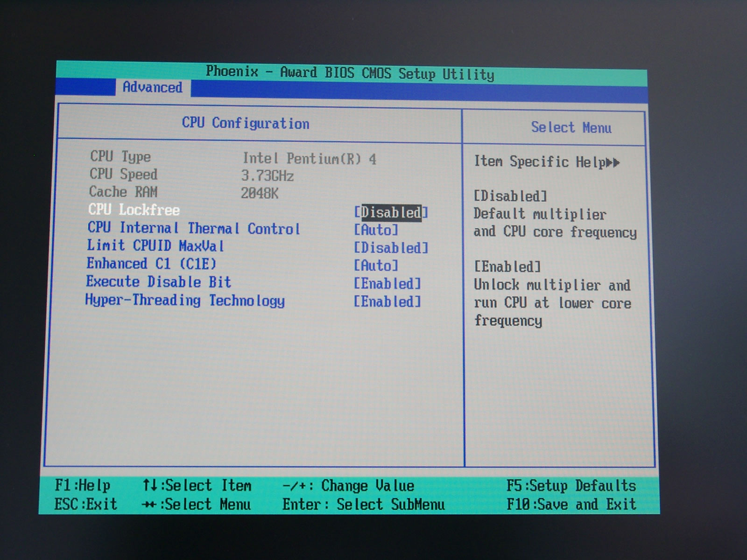This screenshot has height=560, width=747.
Task: Select the Hyper-Threading Technology option
Action: tap(185, 301)
